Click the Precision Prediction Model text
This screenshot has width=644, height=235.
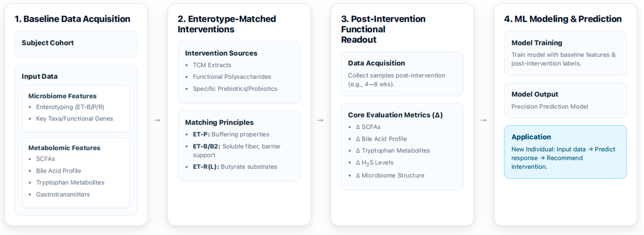pos(550,107)
